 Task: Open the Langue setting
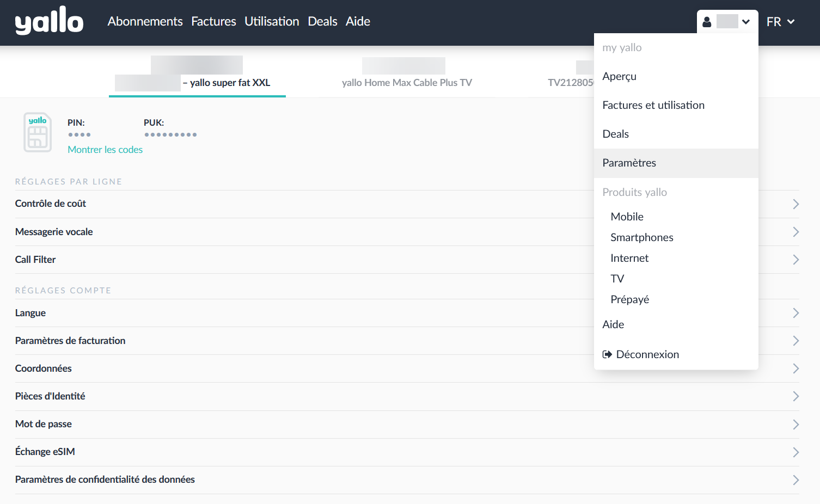(407, 313)
